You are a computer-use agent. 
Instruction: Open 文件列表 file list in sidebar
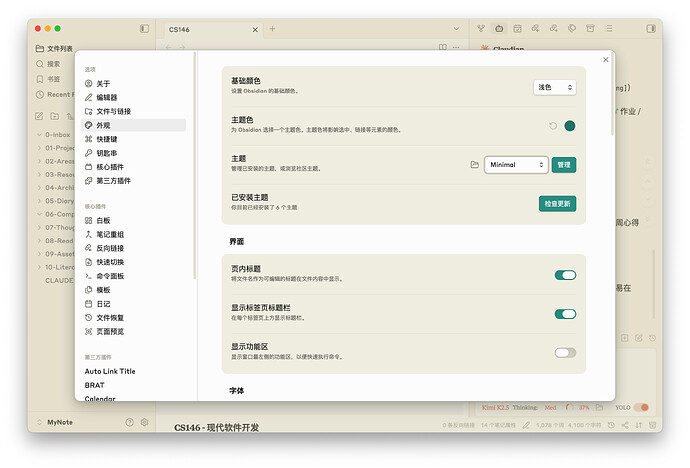pos(54,48)
